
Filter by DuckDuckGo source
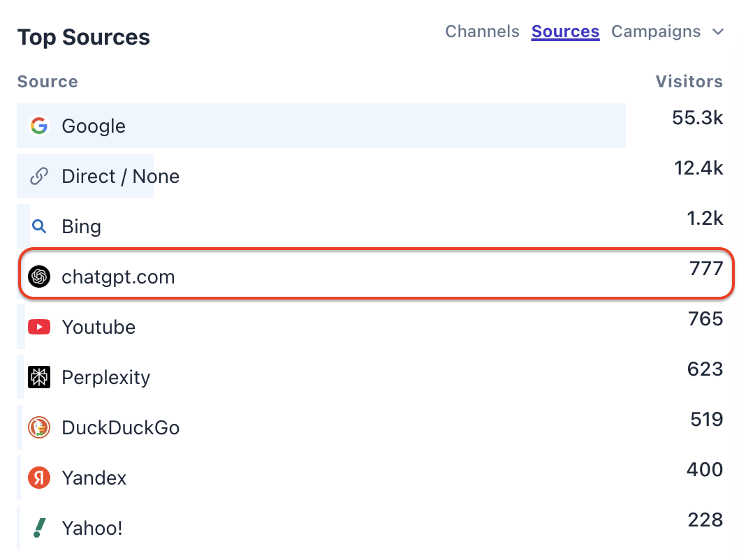click(121, 428)
